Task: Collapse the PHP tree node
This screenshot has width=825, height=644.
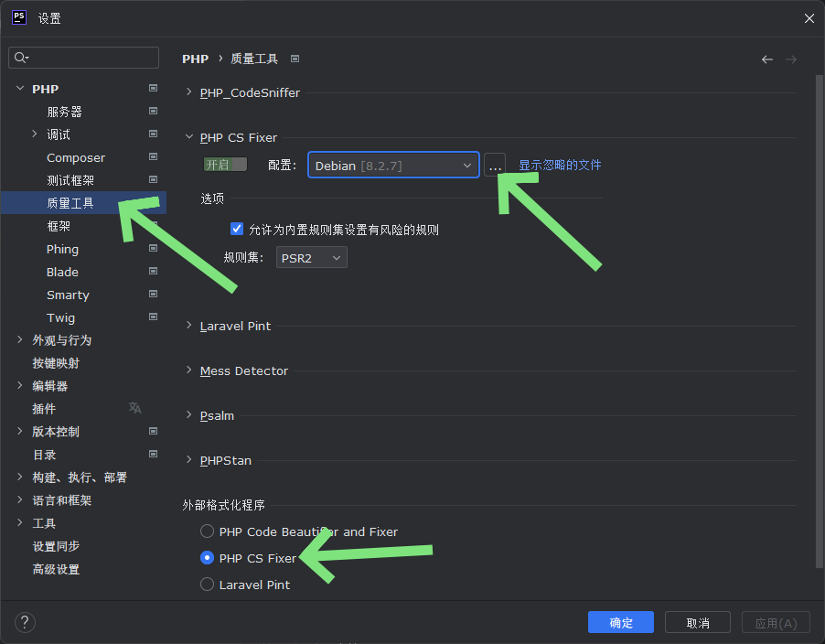Action: tap(20, 88)
